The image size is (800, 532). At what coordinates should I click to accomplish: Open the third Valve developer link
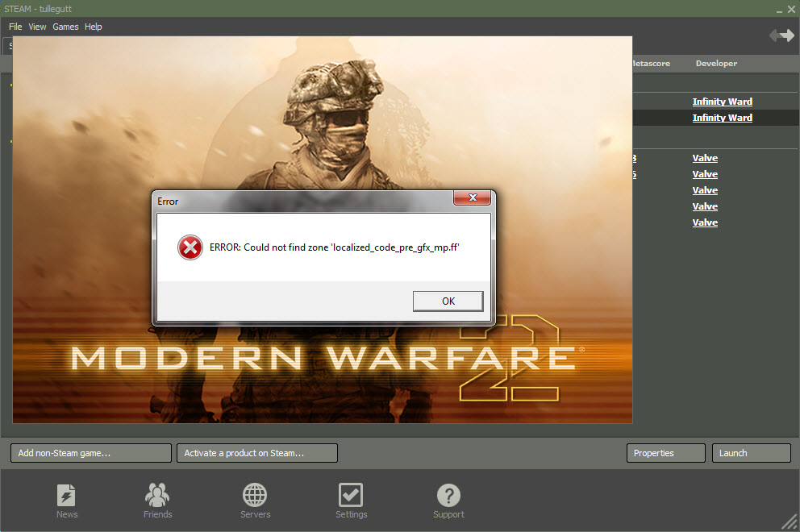(x=705, y=190)
